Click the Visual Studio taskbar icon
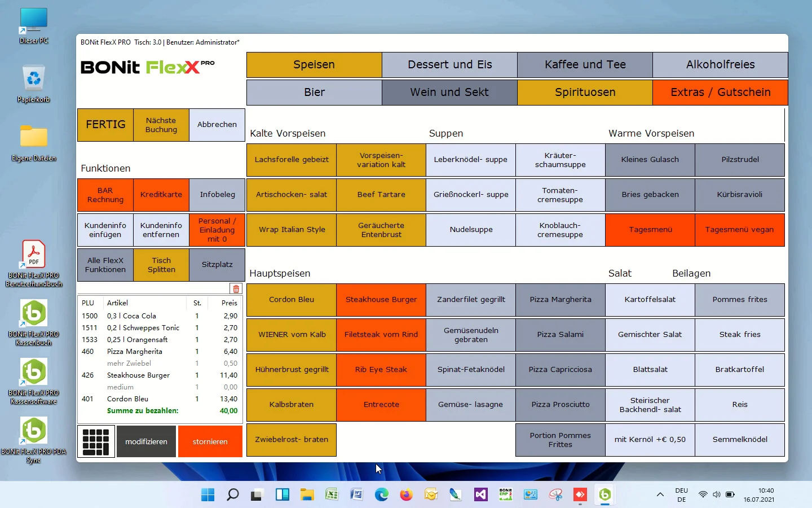Viewport: 812px width, 508px height. point(480,495)
